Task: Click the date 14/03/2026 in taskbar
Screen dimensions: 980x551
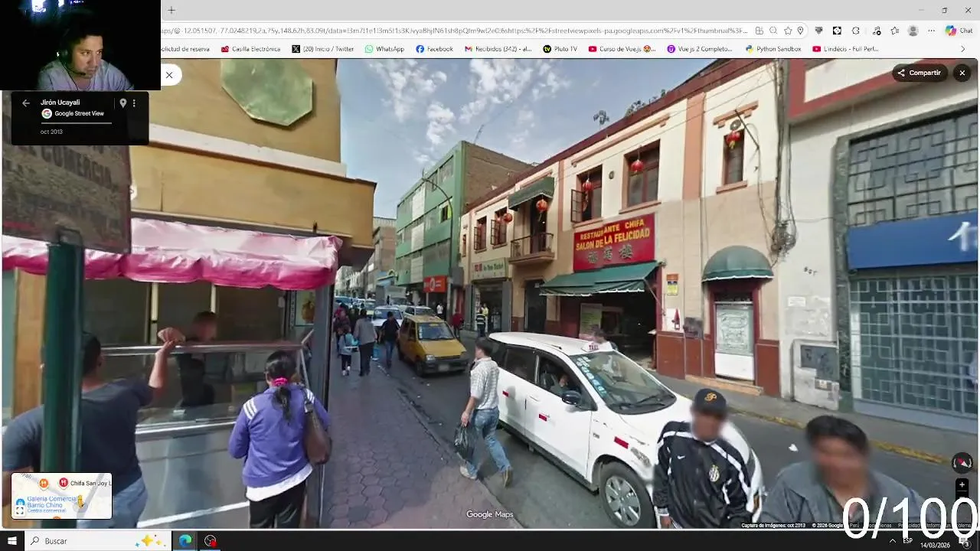Action: [935, 545]
